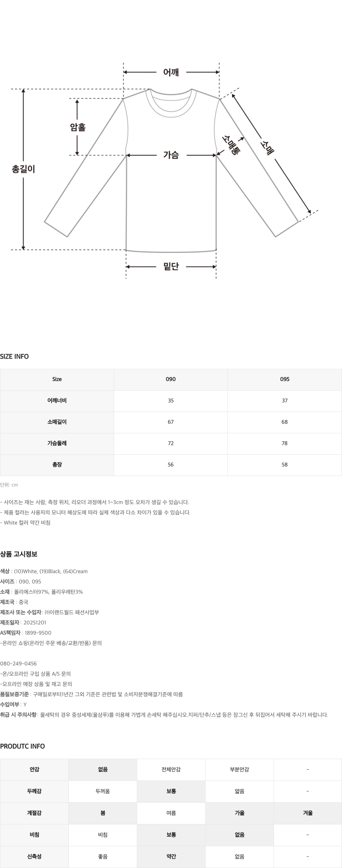Click the 상품 고시정보 heading

tap(19, 554)
